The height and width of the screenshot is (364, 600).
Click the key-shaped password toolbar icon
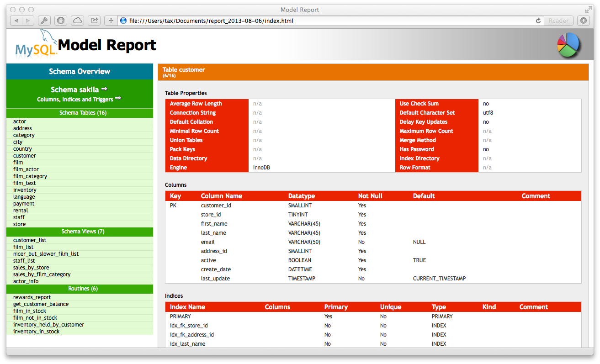[x=44, y=21]
